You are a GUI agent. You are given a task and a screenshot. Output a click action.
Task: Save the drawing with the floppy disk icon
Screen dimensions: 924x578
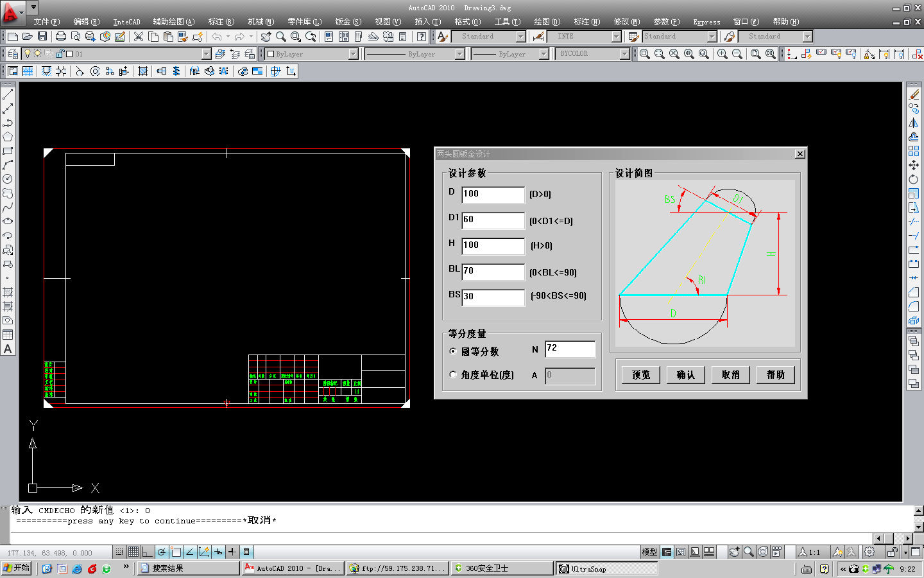click(42, 37)
